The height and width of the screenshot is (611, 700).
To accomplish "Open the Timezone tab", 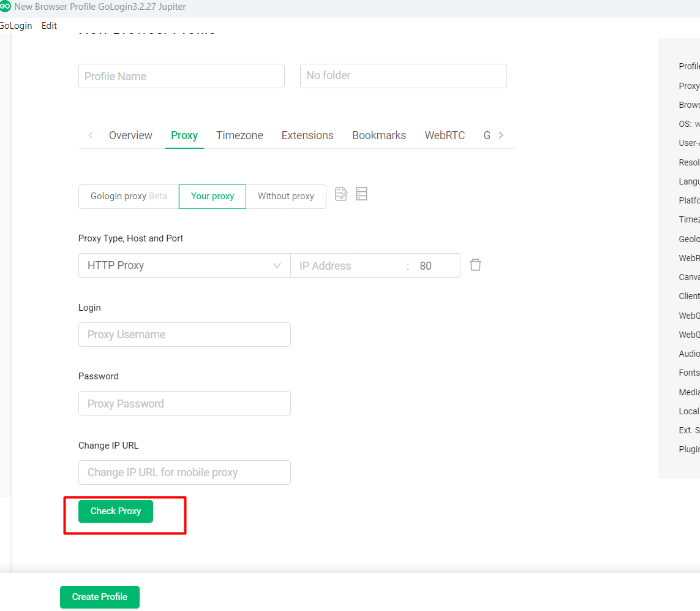I will (x=239, y=135).
